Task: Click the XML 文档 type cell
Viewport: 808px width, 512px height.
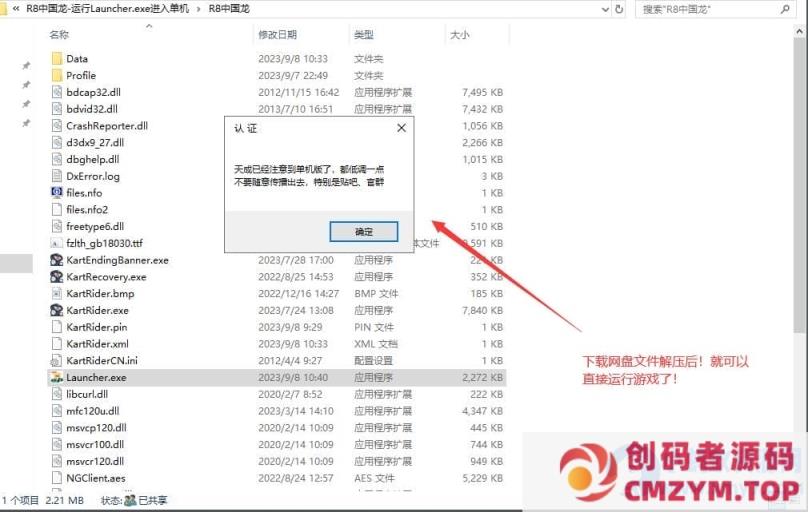Action: tap(376, 344)
